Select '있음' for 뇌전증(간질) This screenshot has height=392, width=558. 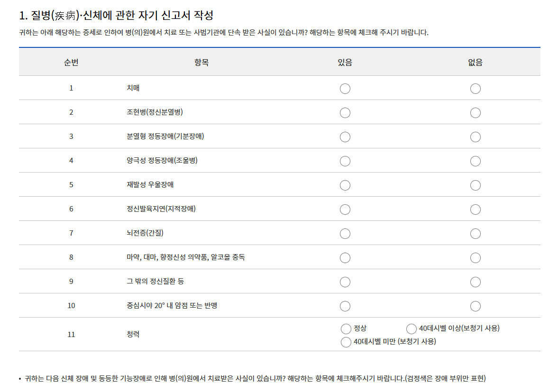point(345,233)
